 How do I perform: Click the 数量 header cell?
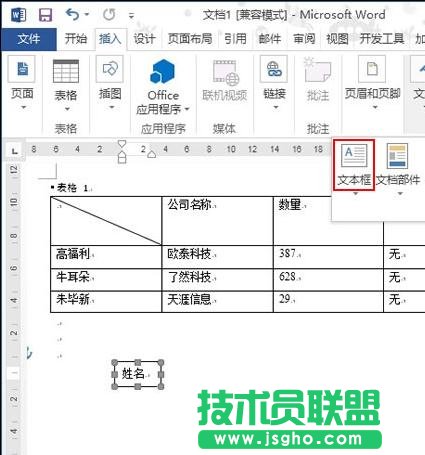click(328, 221)
